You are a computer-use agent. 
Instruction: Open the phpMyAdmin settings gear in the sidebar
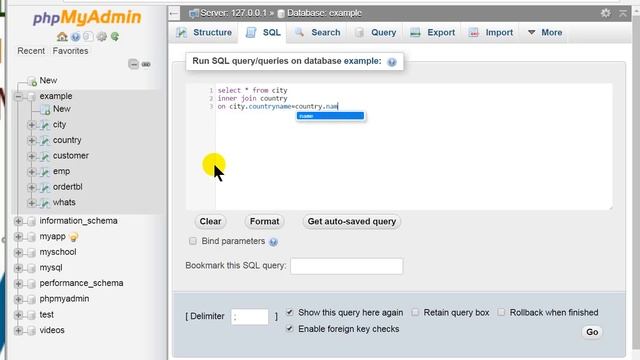coord(102,37)
